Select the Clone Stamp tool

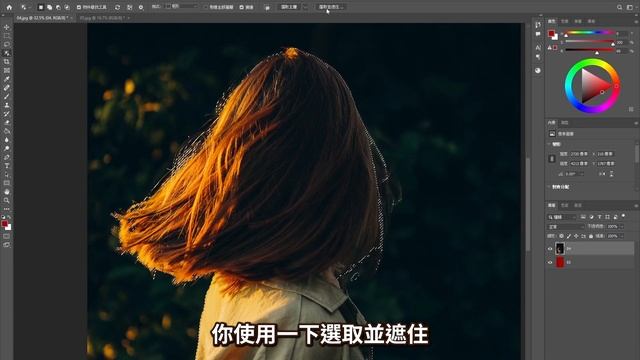tap(7, 105)
